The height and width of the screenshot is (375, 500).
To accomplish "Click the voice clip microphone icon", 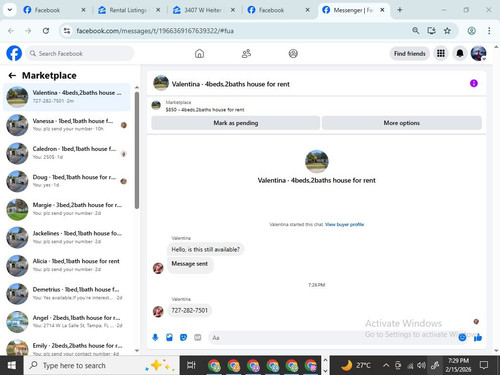I will pyautogui.click(x=155, y=338).
